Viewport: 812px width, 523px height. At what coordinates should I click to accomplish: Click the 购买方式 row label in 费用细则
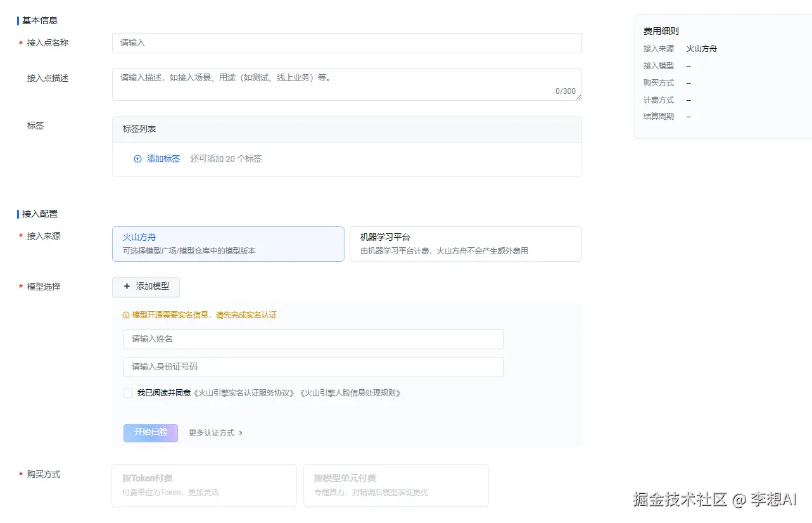click(659, 83)
